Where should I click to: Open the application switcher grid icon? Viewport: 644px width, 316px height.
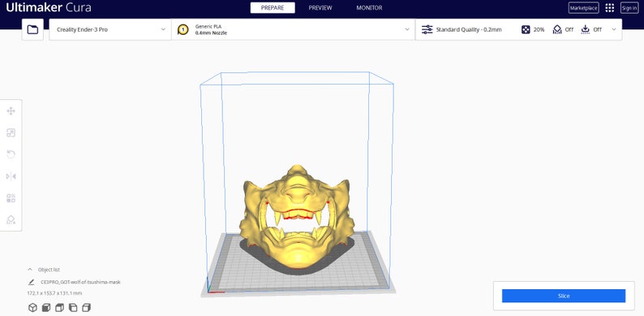[609, 8]
